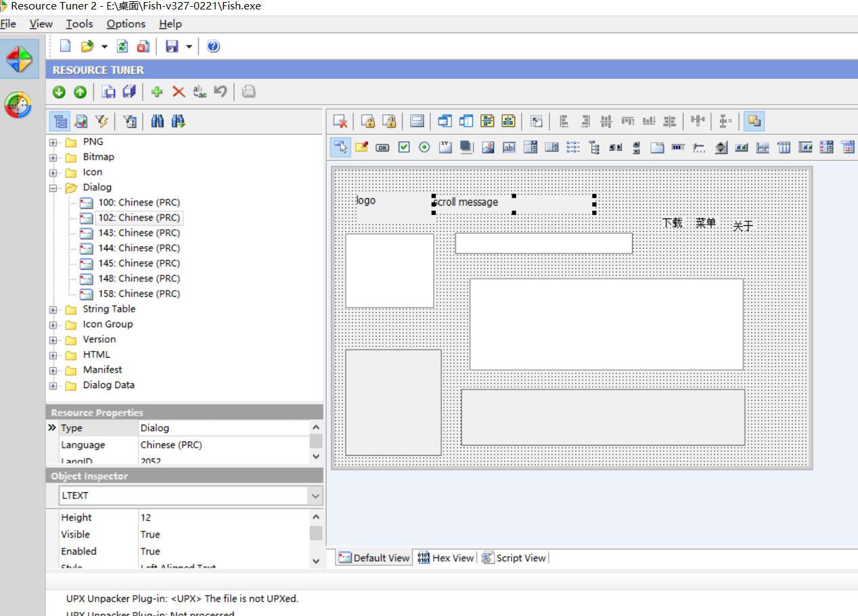Expand the HTML folder
858x616 pixels.
click(x=53, y=355)
